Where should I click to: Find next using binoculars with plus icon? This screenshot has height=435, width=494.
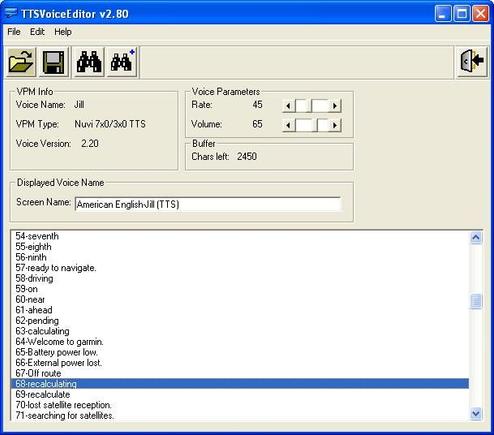pyautogui.click(x=122, y=62)
